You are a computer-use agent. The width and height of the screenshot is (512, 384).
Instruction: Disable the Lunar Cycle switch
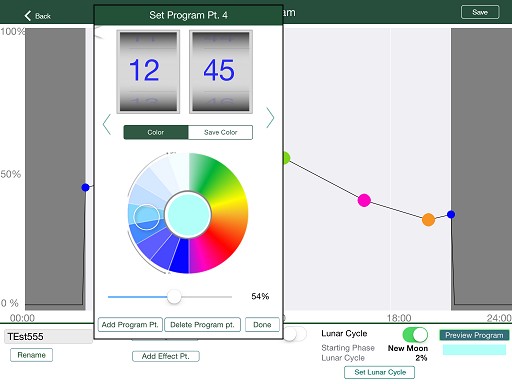415,335
